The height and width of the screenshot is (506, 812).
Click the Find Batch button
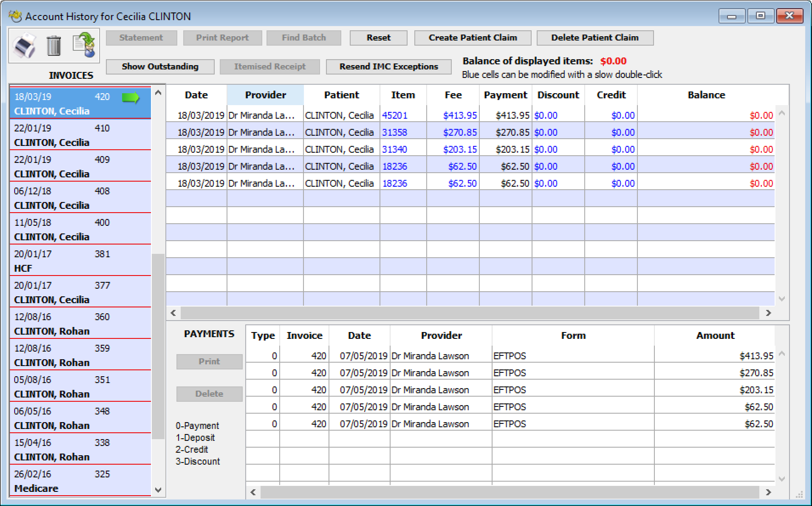(304, 38)
